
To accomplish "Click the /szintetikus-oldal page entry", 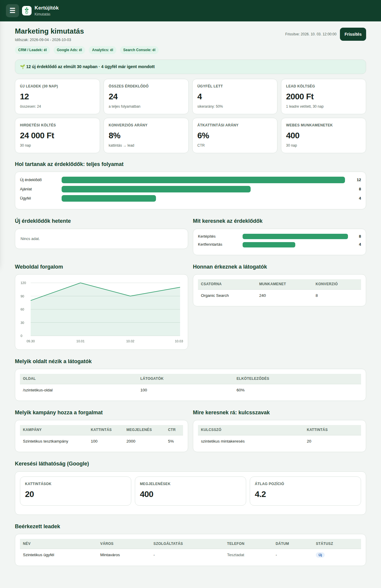I will [38, 390].
